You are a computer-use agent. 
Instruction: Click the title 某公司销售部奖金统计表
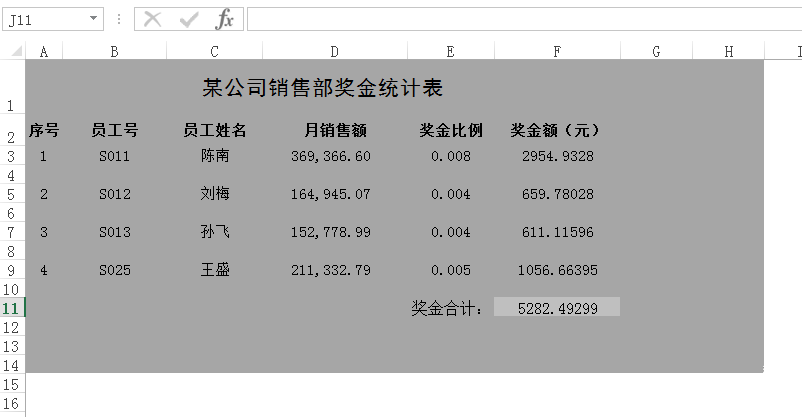click(322, 88)
